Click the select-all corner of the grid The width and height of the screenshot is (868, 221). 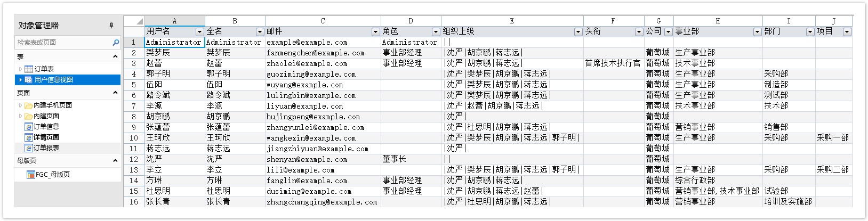tap(134, 21)
